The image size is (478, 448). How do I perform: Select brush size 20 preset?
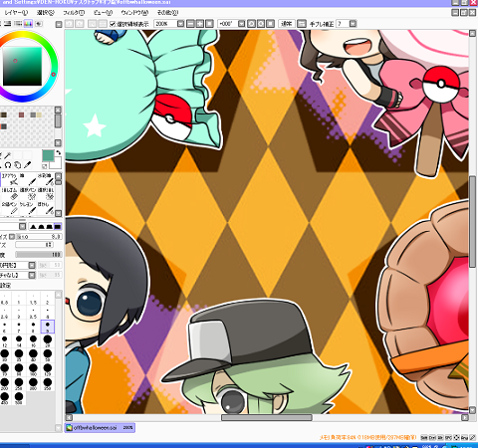tap(48, 340)
